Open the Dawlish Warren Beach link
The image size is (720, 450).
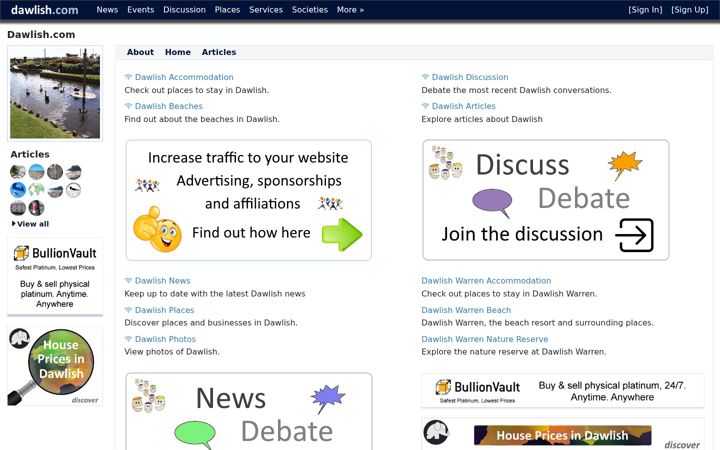click(x=466, y=310)
